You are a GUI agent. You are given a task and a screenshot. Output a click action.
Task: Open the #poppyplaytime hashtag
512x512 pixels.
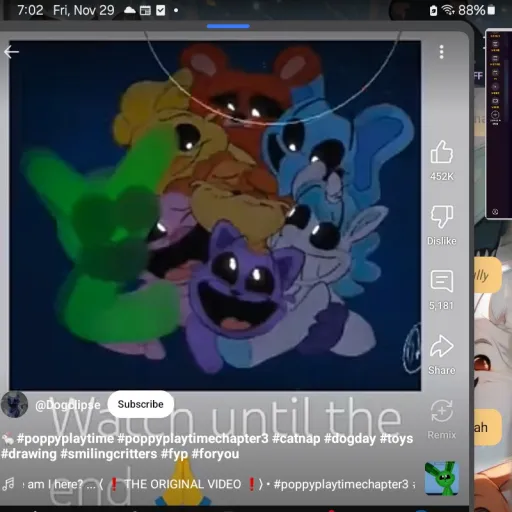click(65, 439)
